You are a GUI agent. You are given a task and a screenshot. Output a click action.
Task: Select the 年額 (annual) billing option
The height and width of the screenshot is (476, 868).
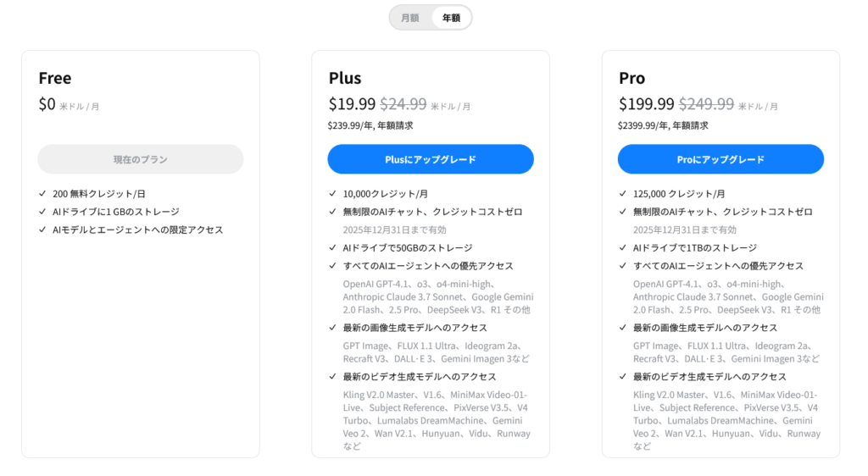click(x=451, y=18)
